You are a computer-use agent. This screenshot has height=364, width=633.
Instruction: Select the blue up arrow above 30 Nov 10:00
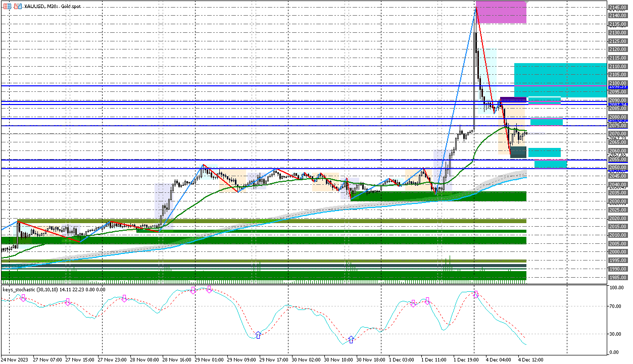(x=351, y=339)
